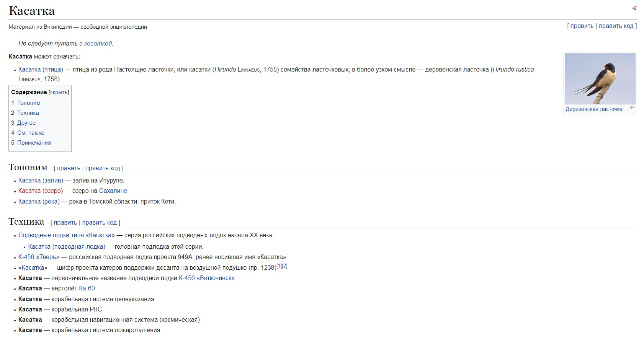The height and width of the screenshot is (339, 644).
Task: Open the swallow thumbnail image
Action: 600,79
